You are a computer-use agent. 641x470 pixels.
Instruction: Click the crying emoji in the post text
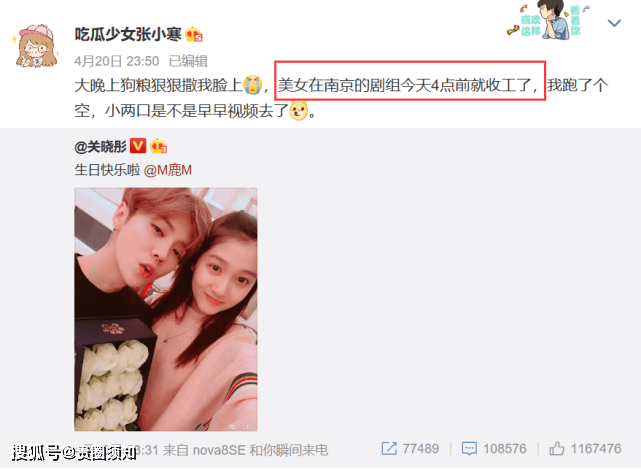[x=252, y=85]
